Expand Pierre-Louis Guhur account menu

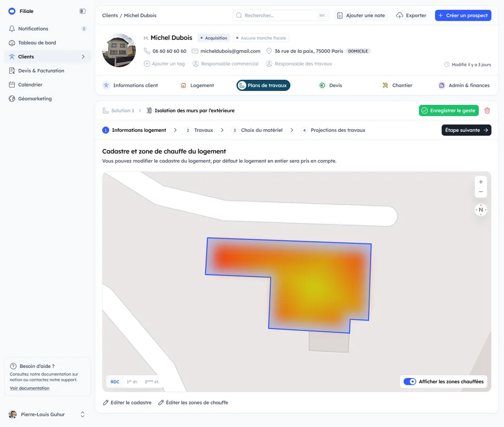[83, 415]
